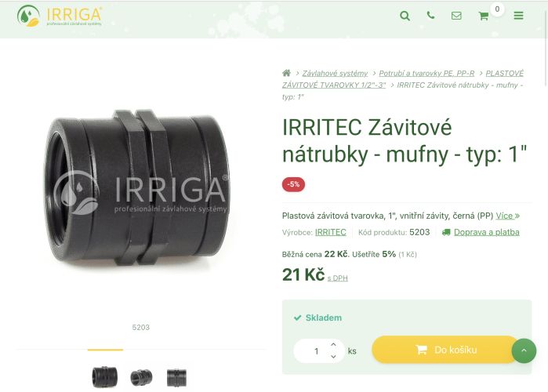Open Doprava a platba link
This screenshot has width=548, height=392.
coord(486,232)
